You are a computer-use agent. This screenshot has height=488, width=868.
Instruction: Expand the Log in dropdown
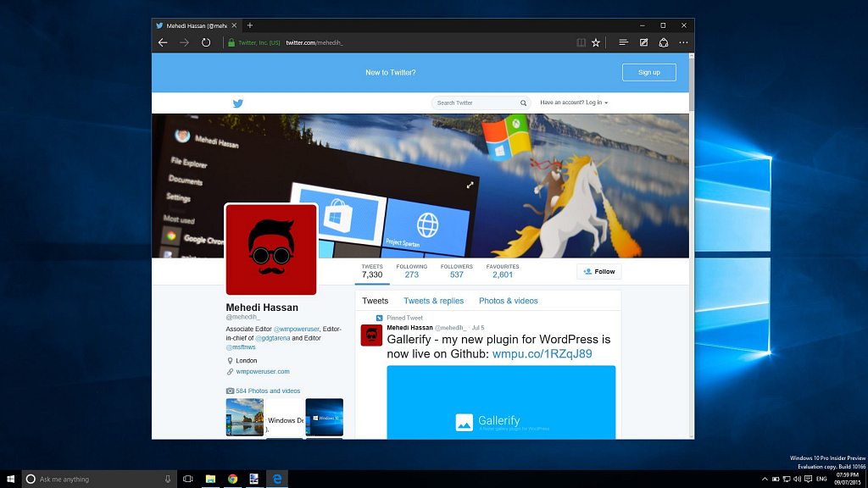pyautogui.click(x=574, y=103)
